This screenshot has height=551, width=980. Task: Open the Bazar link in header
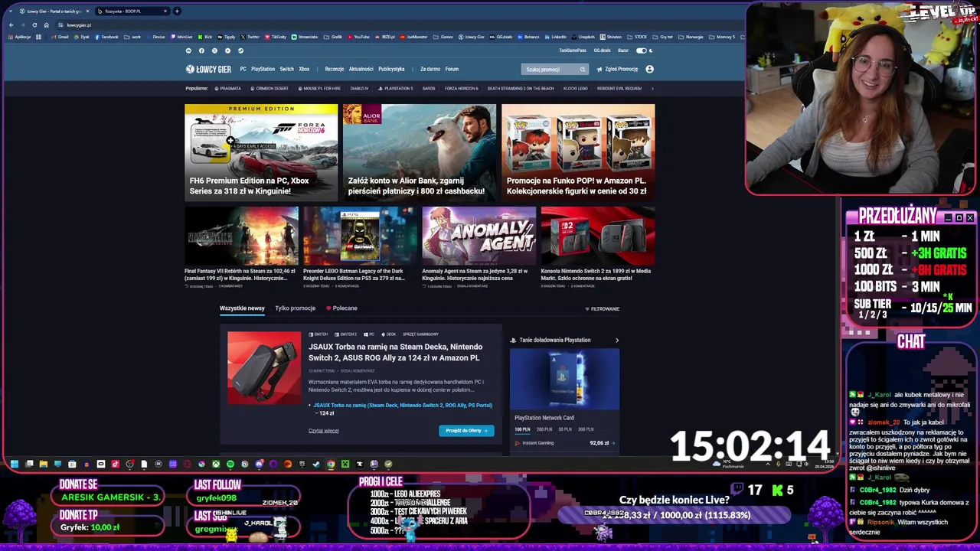623,51
